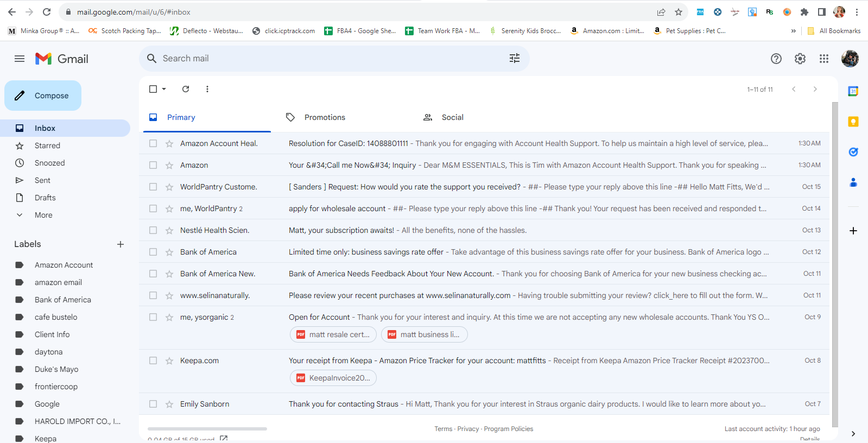The image size is (868, 443).
Task: Open the Program Policies link
Action: pos(509,429)
